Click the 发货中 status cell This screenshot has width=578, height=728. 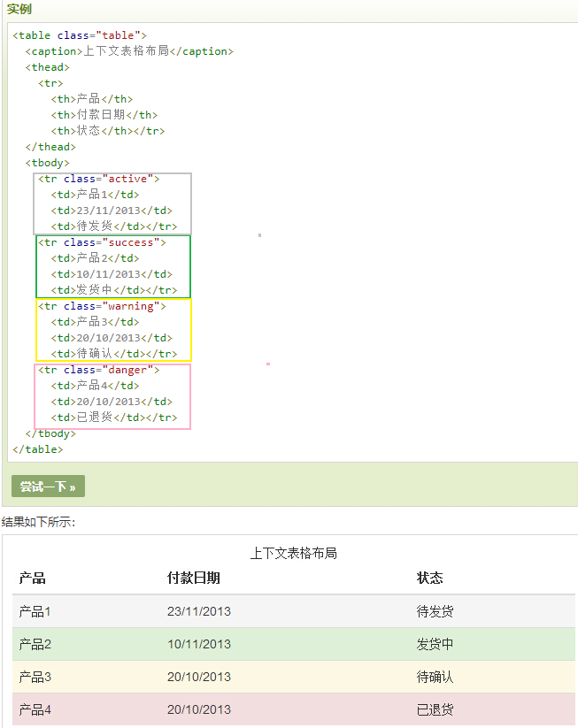click(435, 644)
